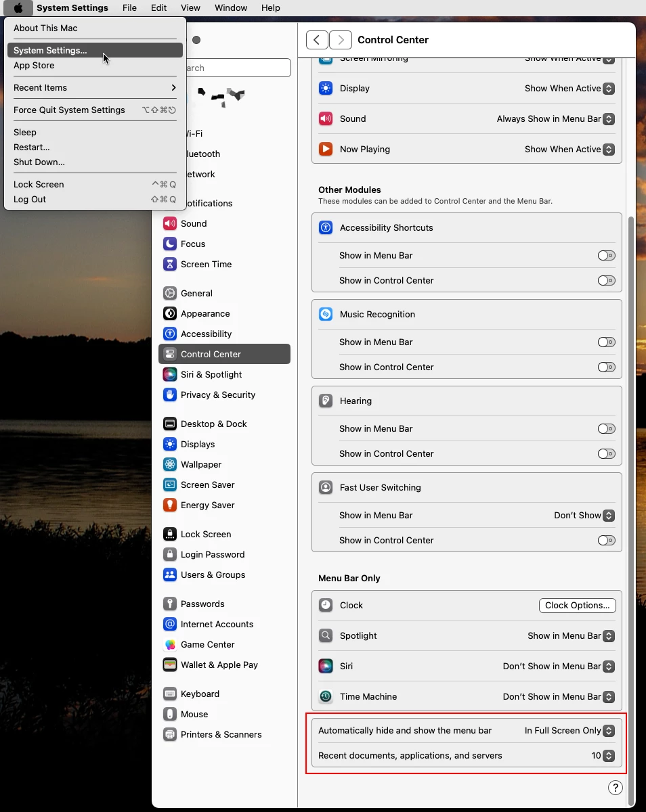Choose Log Out from Apple menu
This screenshot has width=646, height=812.
point(95,199)
